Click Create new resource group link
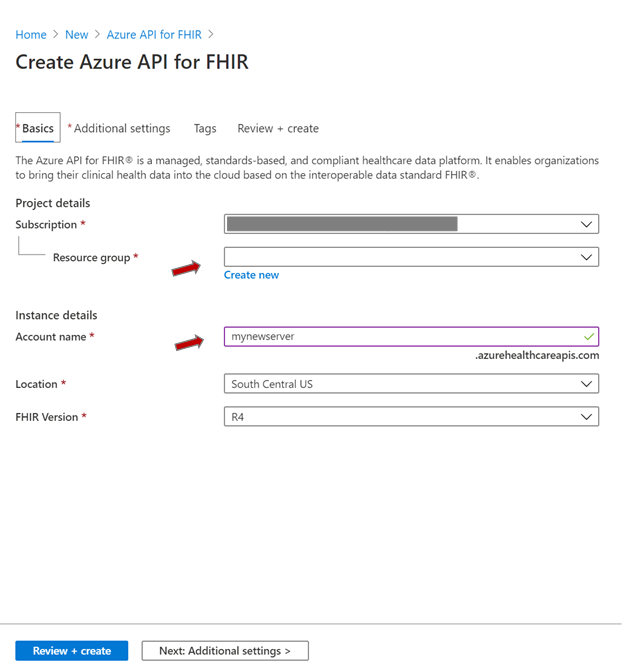The width and height of the screenshot is (624, 665). tap(251, 275)
